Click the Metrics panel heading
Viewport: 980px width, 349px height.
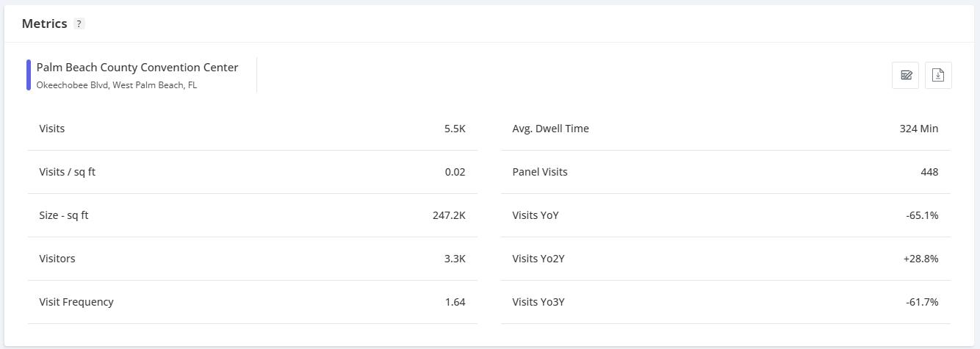coord(44,24)
